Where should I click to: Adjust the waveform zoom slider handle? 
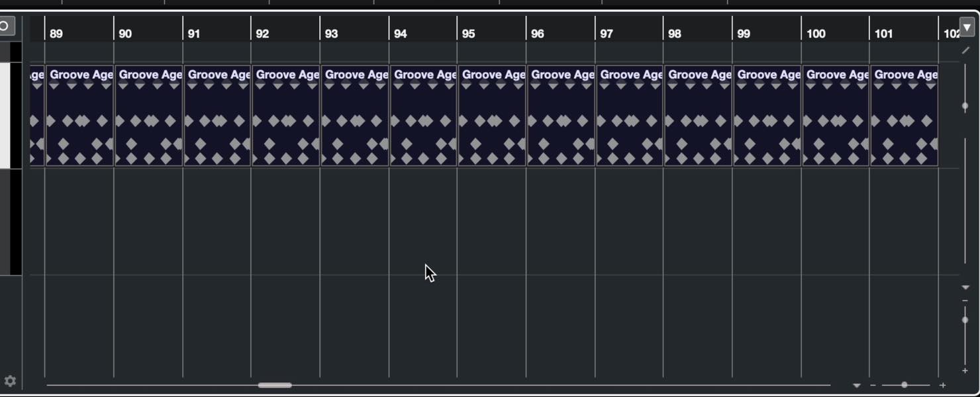tap(965, 106)
